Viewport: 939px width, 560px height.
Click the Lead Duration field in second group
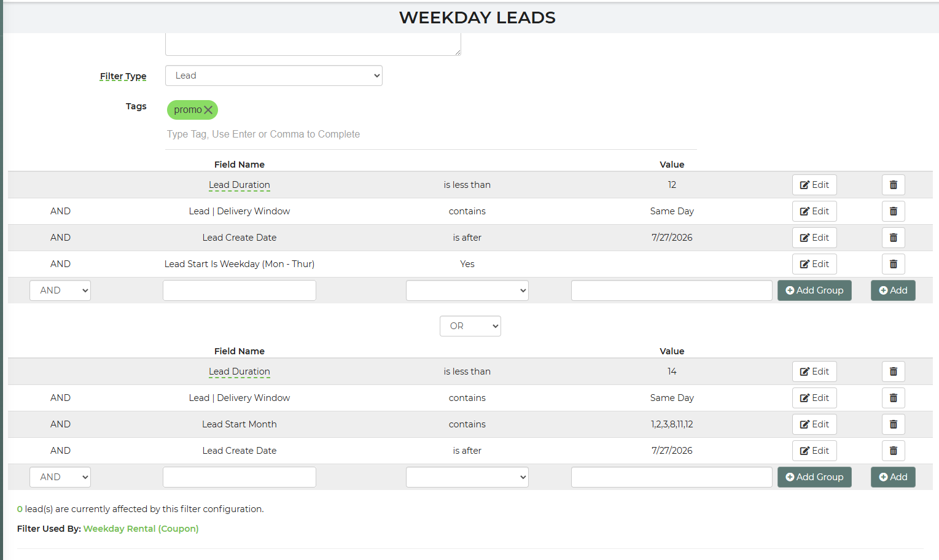(x=240, y=371)
